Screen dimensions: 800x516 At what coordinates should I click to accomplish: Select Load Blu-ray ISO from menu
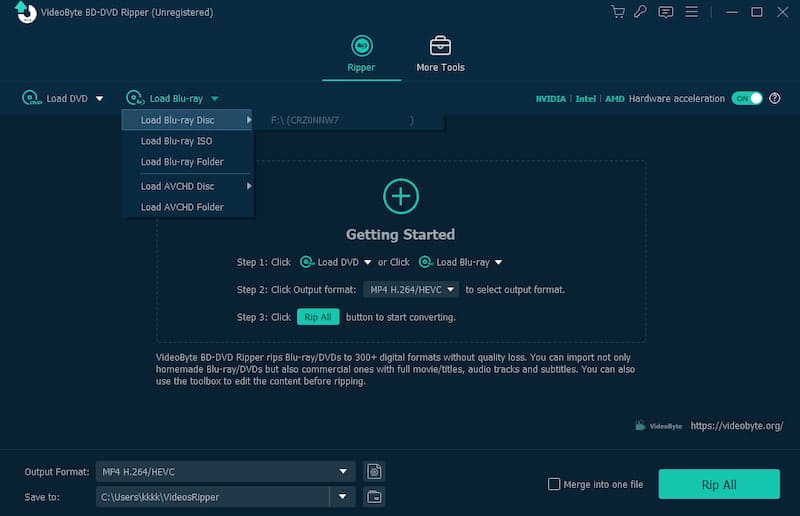(x=176, y=141)
